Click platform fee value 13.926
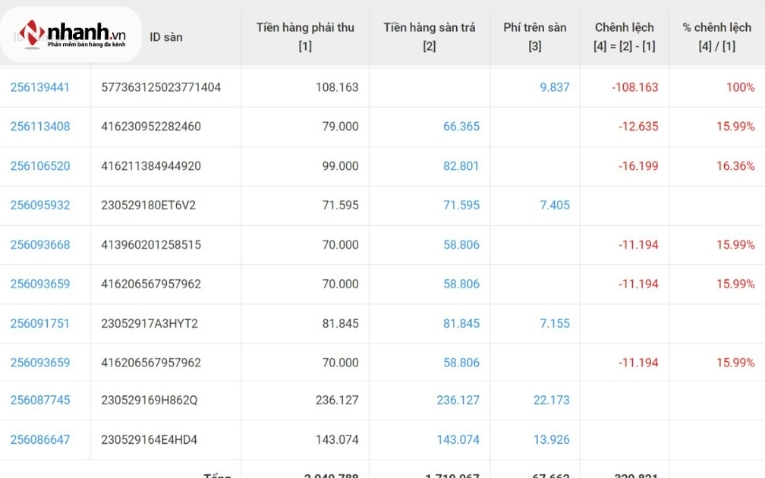 [551, 439]
